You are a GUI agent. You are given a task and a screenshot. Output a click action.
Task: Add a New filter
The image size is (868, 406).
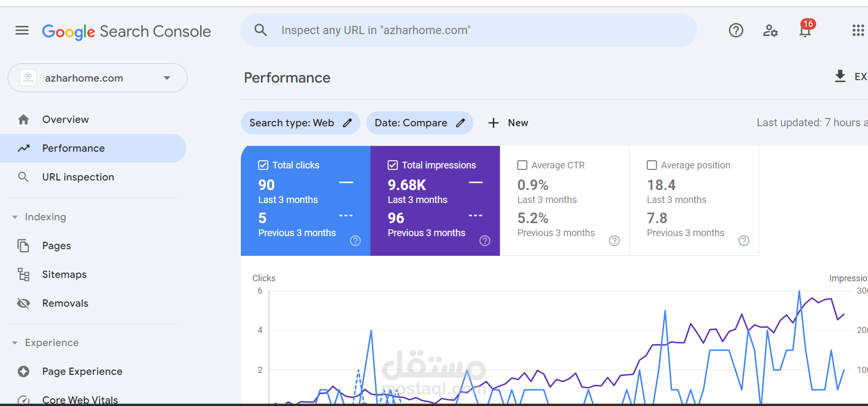coord(508,123)
